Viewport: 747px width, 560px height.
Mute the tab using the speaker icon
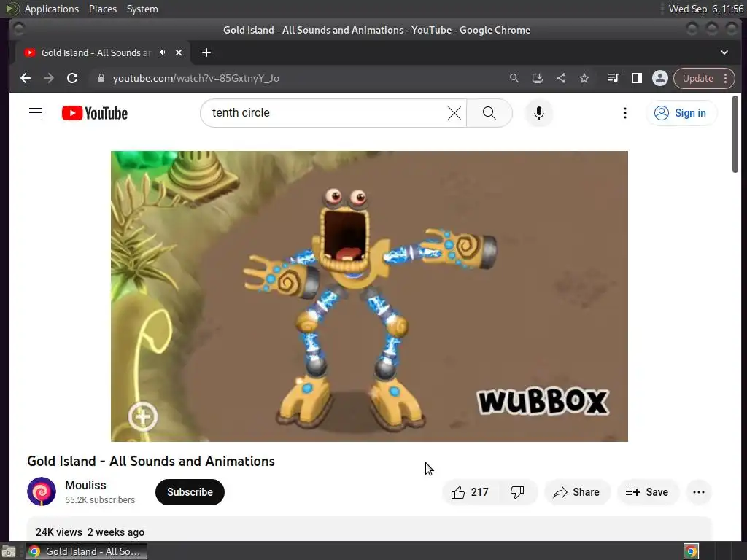(x=163, y=52)
